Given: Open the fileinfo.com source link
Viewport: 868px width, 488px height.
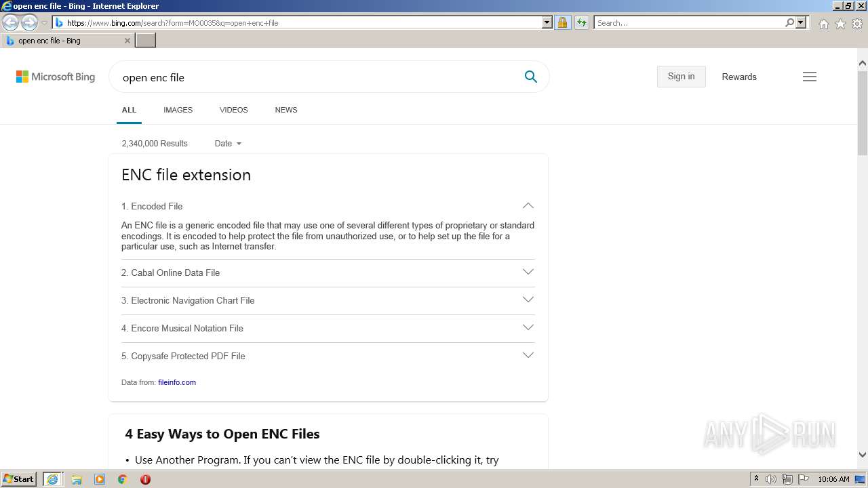Looking at the screenshot, I should (177, 382).
